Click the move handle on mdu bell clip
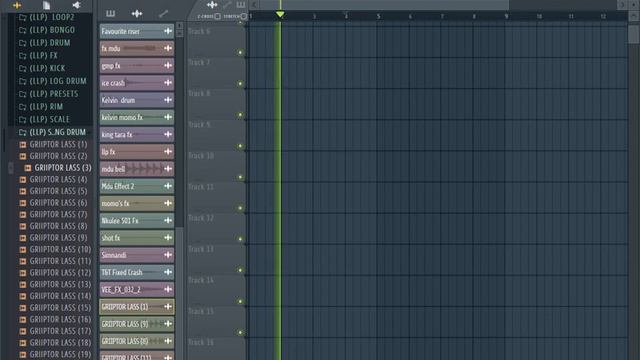 [x=168, y=169]
